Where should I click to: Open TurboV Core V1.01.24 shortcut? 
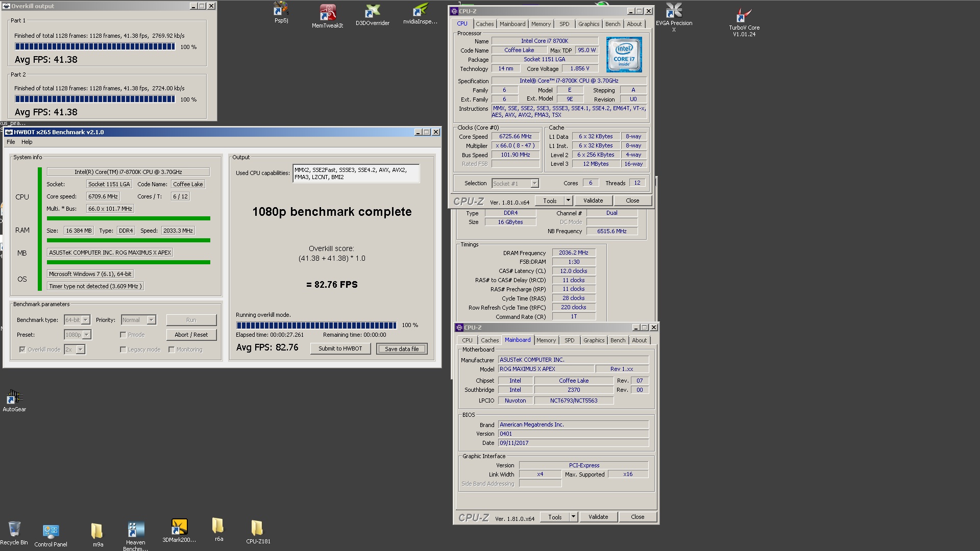(x=744, y=22)
